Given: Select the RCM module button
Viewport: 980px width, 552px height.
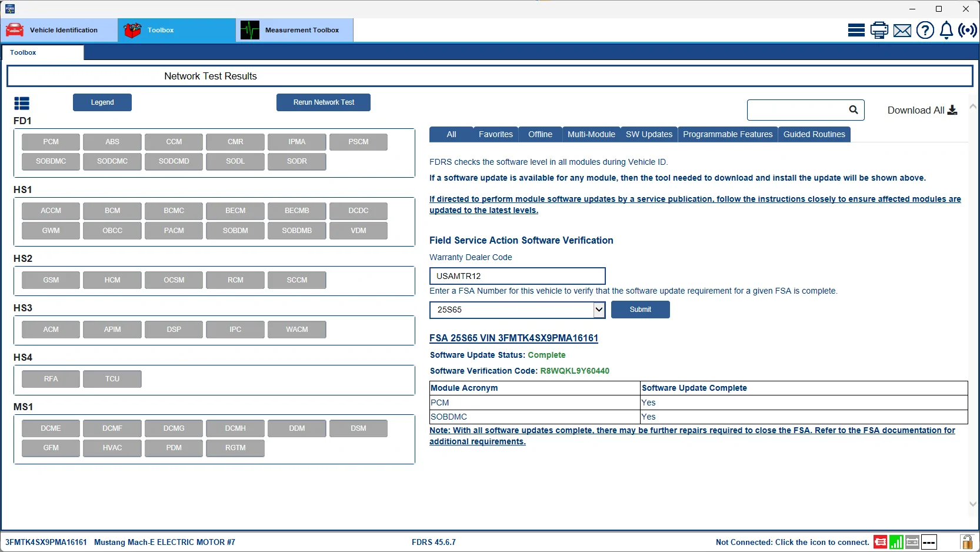Looking at the screenshot, I should click(x=235, y=280).
